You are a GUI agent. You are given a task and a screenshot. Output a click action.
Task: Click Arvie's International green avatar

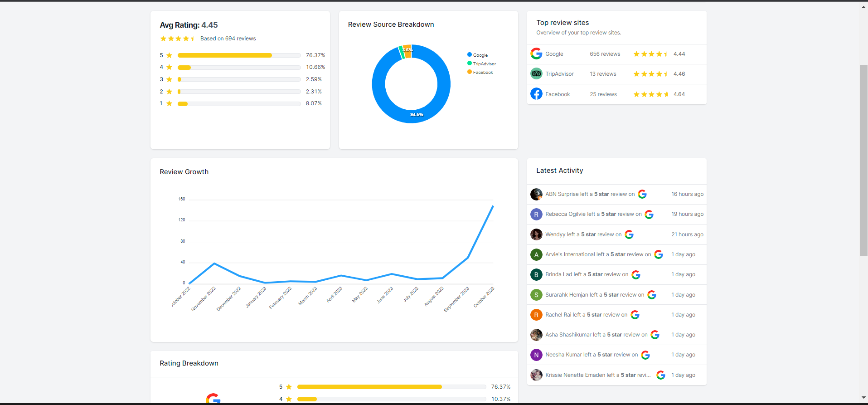[x=536, y=254]
